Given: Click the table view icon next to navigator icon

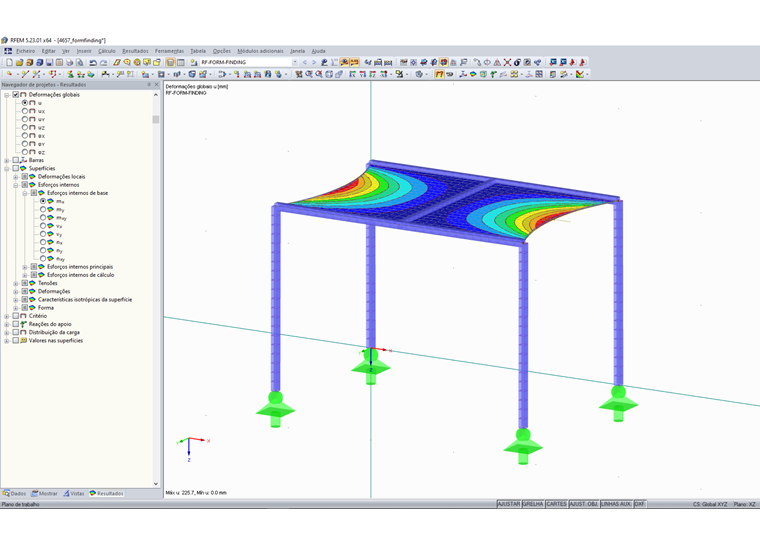Looking at the screenshot, I should 180,62.
